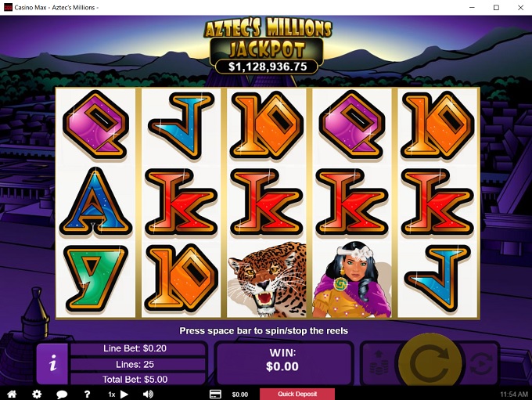Open the bet coins stack icon
Screen dimensions: 532x400
[379, 362]
